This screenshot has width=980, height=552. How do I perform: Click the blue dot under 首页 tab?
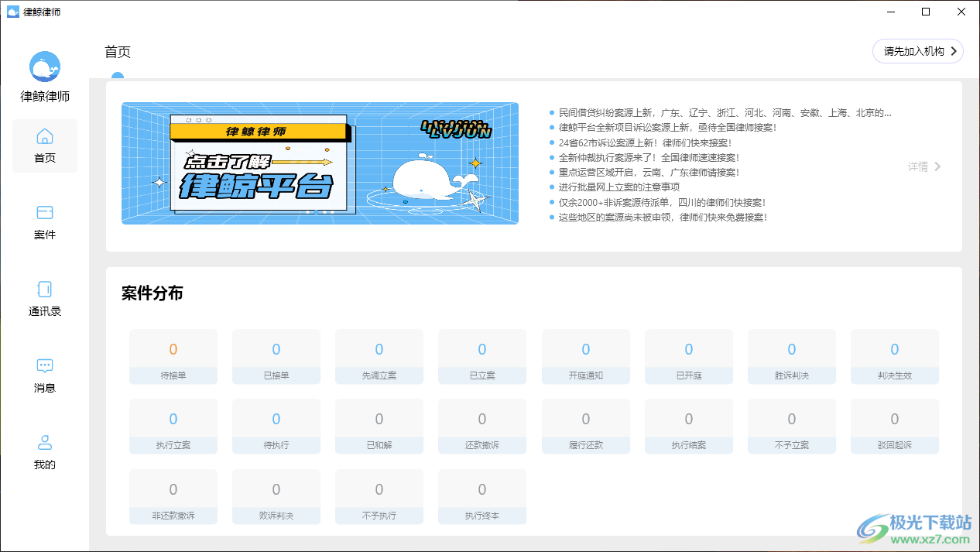(118, 77)
